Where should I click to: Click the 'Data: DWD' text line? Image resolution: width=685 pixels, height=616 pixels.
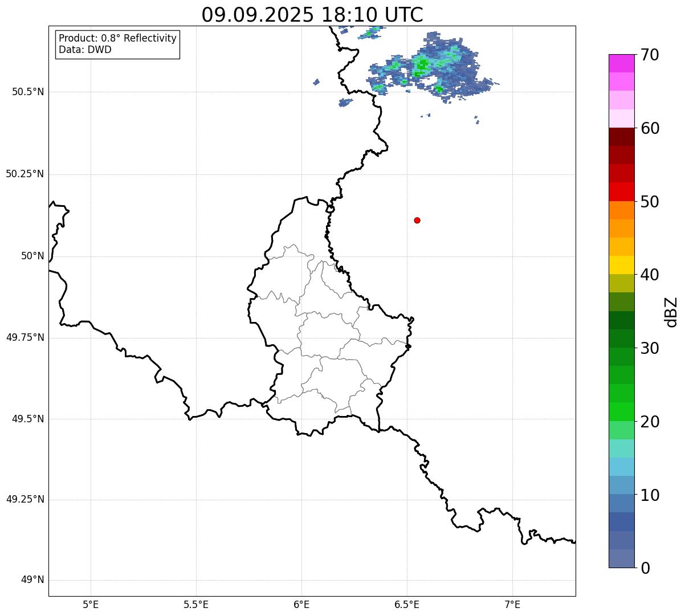click(x=85, y=50)
